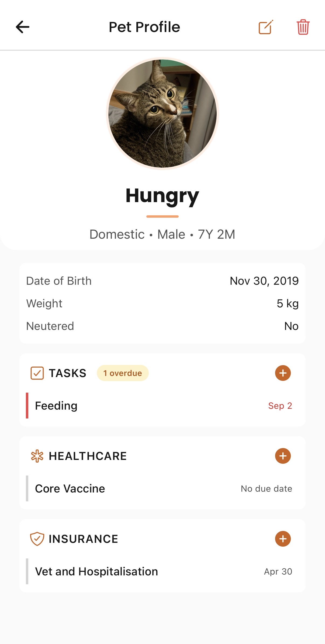Go back using the arrow icon
This screenshot has height=644, width=325.
point(23,27)
